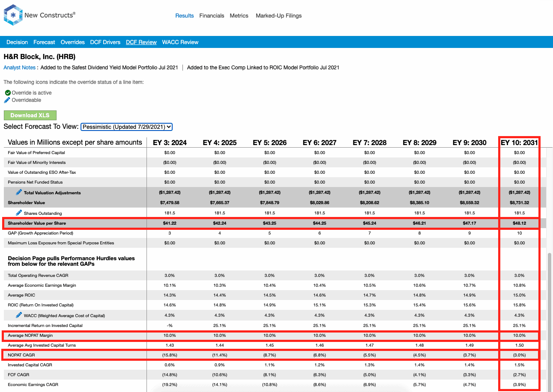Click the $41.22 shareholder value per share cell
The image size is (553, 392).
[x=170, y=223]
